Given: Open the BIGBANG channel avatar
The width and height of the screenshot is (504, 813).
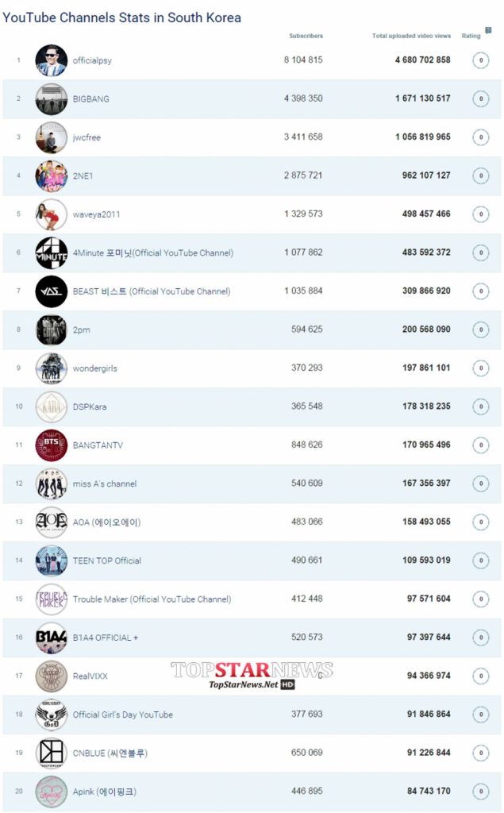Looking at the screenshot, I should (x=52, y=99).
